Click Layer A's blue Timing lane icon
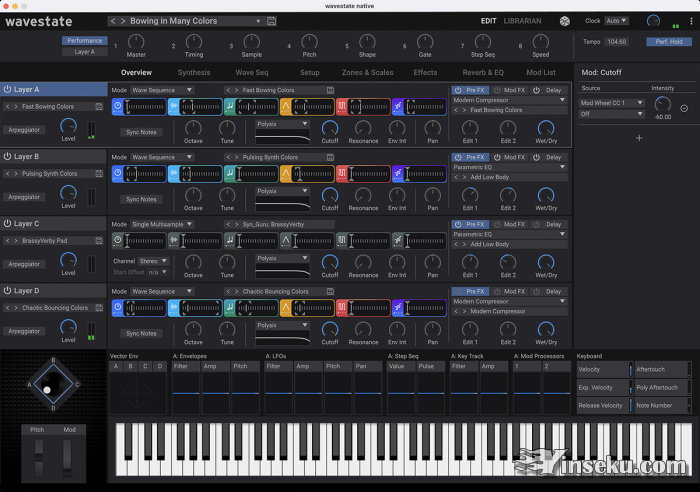700x492 pixels. pyautogui.click(x=118, y=106)
